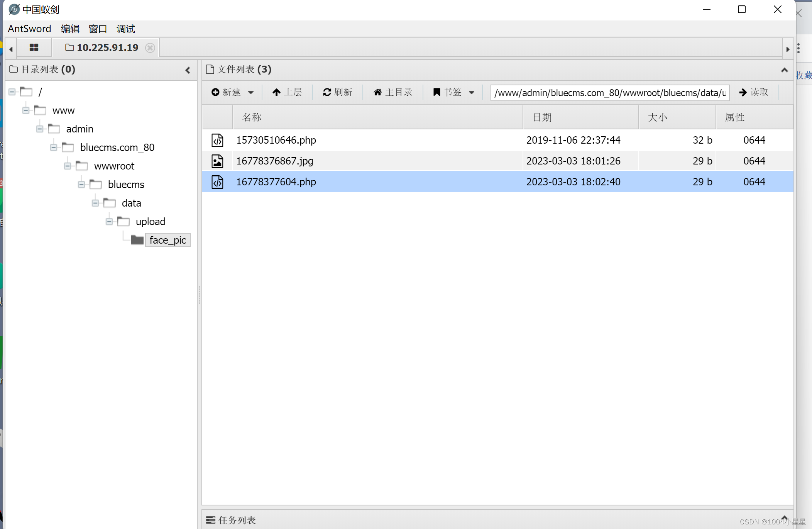Open the 调试 menu
The image size is (812, 529).
(x=126, y=29)
